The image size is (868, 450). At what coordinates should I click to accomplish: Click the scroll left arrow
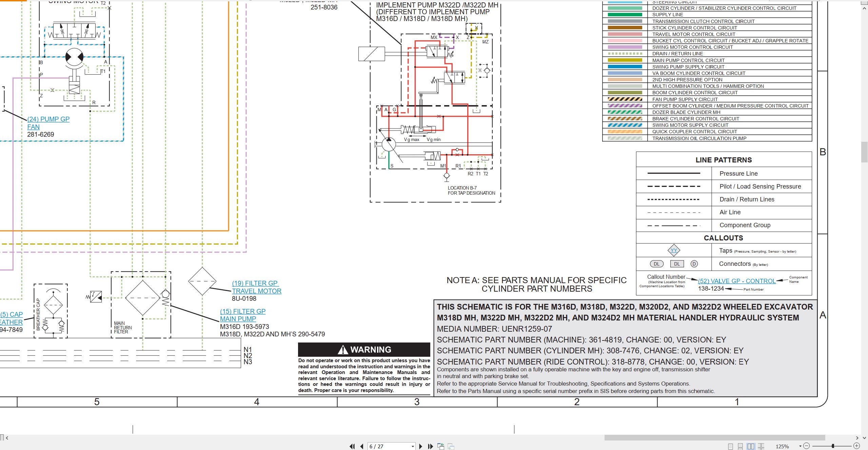tap(7, 438)
